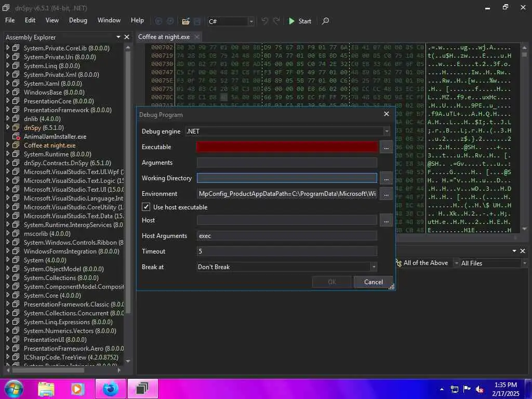Expand mscorlib (4.0.0.0) tree node

8,233
